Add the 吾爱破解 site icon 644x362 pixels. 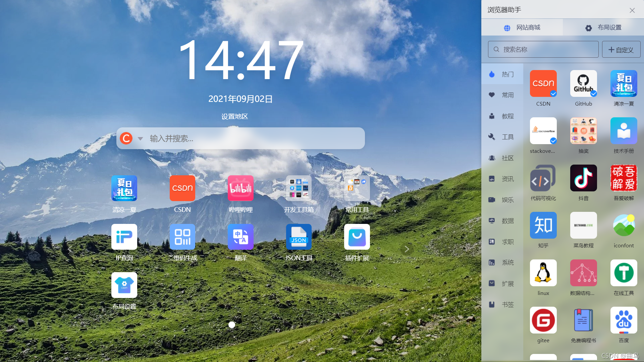624,178
